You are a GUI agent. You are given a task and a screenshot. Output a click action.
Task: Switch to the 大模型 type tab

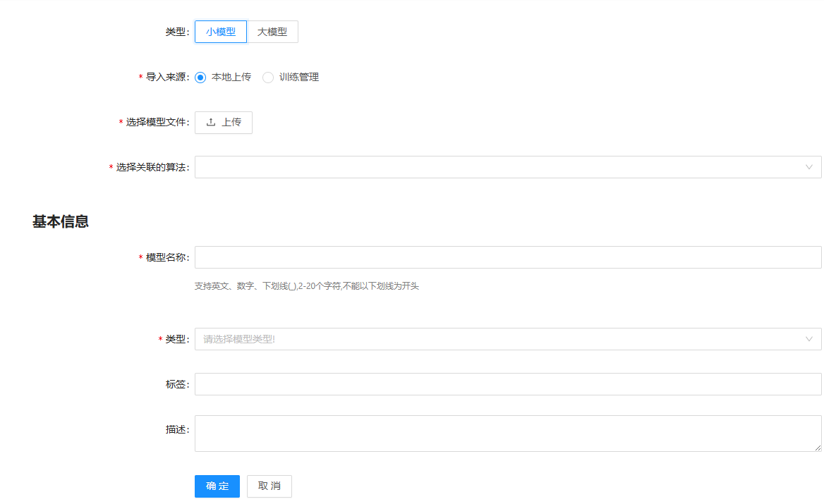point(272,32)
